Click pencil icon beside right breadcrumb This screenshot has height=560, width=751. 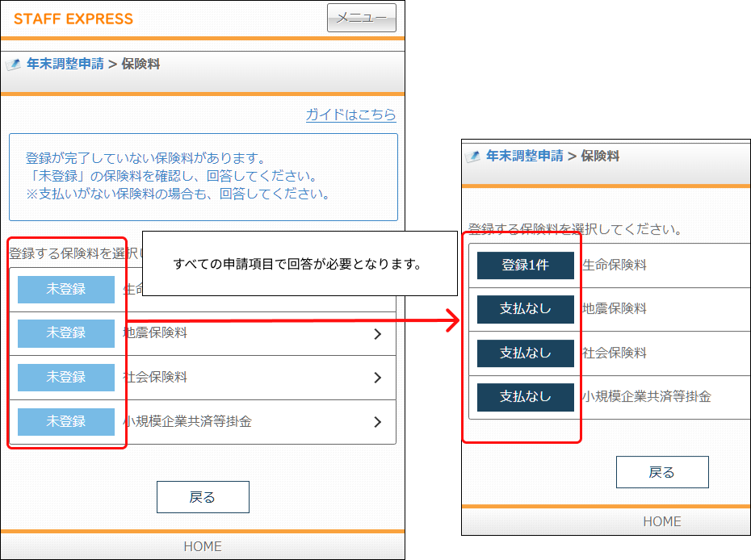473,156
